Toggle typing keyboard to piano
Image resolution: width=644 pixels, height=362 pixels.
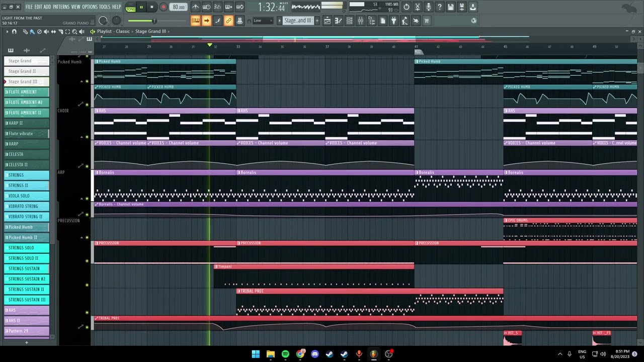tap(196, 21)
